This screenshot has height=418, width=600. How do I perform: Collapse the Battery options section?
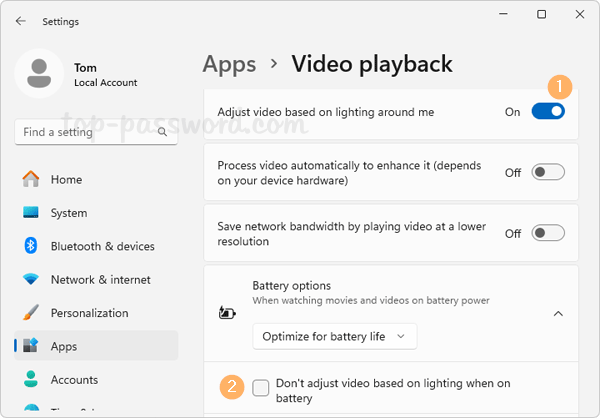(557, 313)
